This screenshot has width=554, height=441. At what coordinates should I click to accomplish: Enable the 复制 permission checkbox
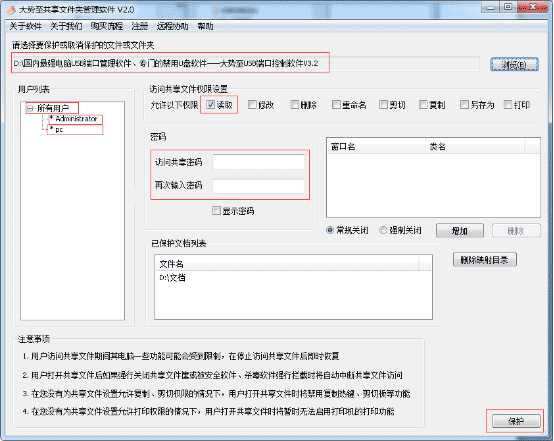[423, 105]
